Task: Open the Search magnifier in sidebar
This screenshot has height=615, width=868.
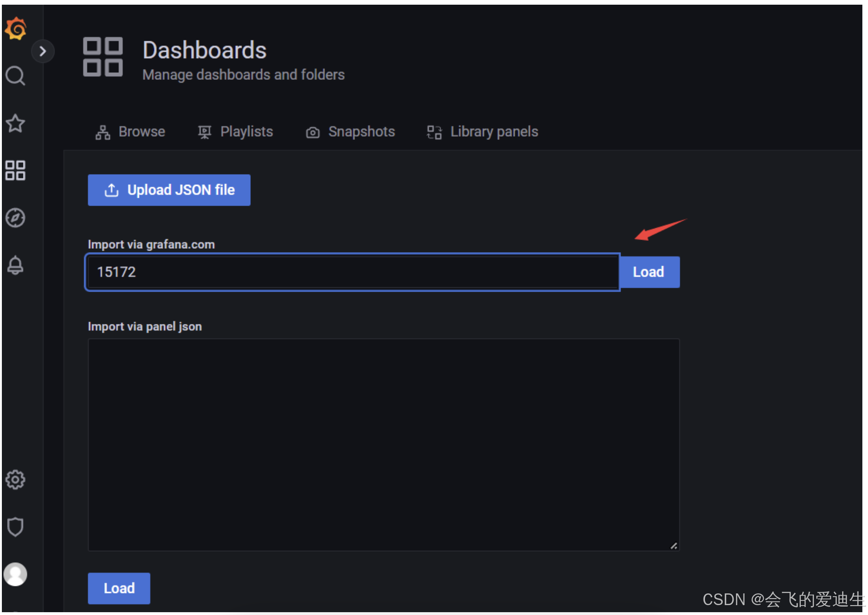Action: (15, 76)
